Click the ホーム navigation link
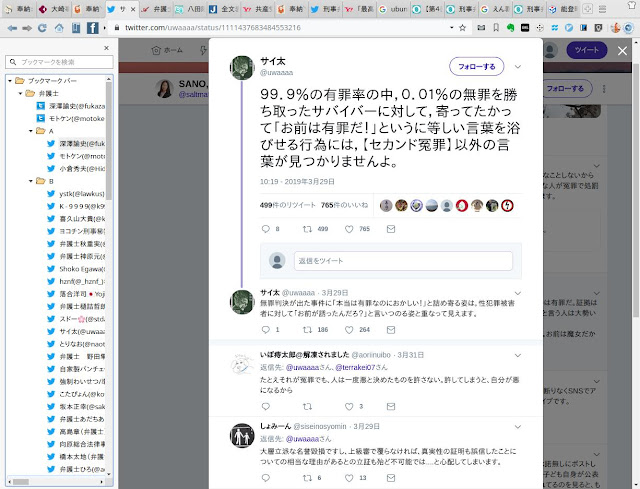Image resolution: width=640 pixels, height=489 pixels. pos(167,50)
